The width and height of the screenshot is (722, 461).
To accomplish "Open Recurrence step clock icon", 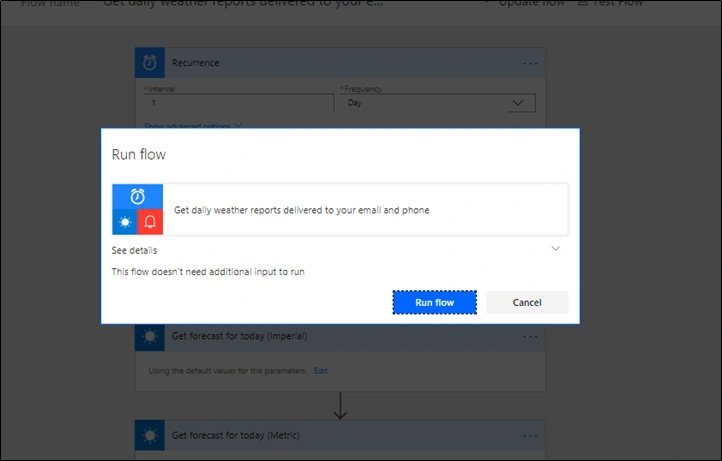I will click(x=150, y=63).
